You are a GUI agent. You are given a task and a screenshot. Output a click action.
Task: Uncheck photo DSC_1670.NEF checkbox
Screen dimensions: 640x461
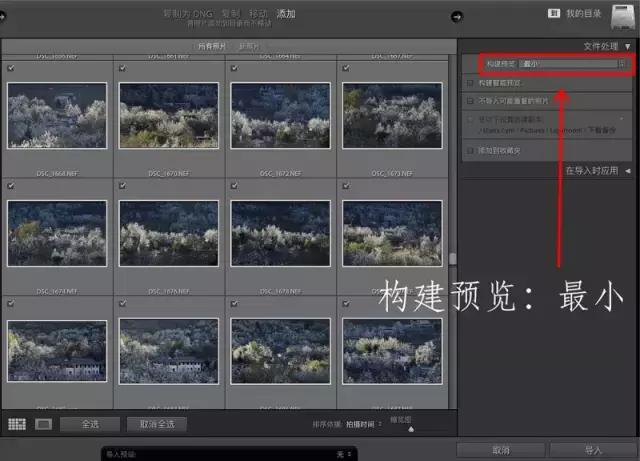[122, 68]
